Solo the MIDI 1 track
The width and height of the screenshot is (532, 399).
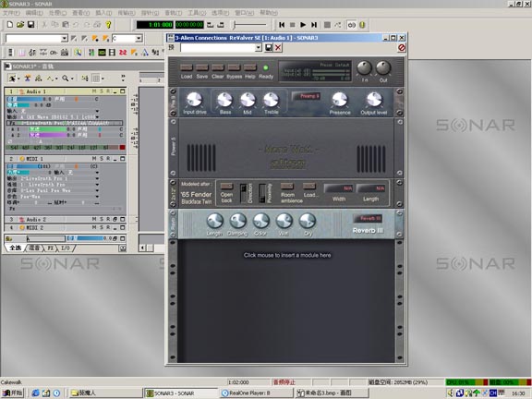click(x=102, y=159)
